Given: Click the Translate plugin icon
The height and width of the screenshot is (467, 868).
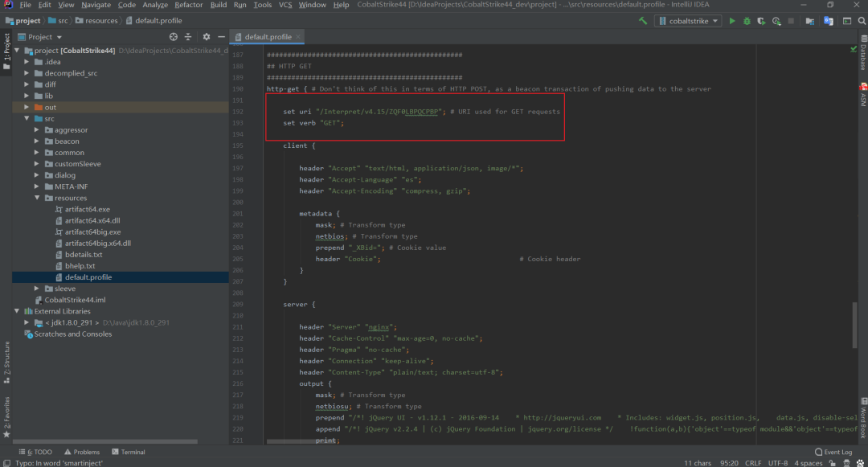Looking at the screenshot, I should coord(828,21).
